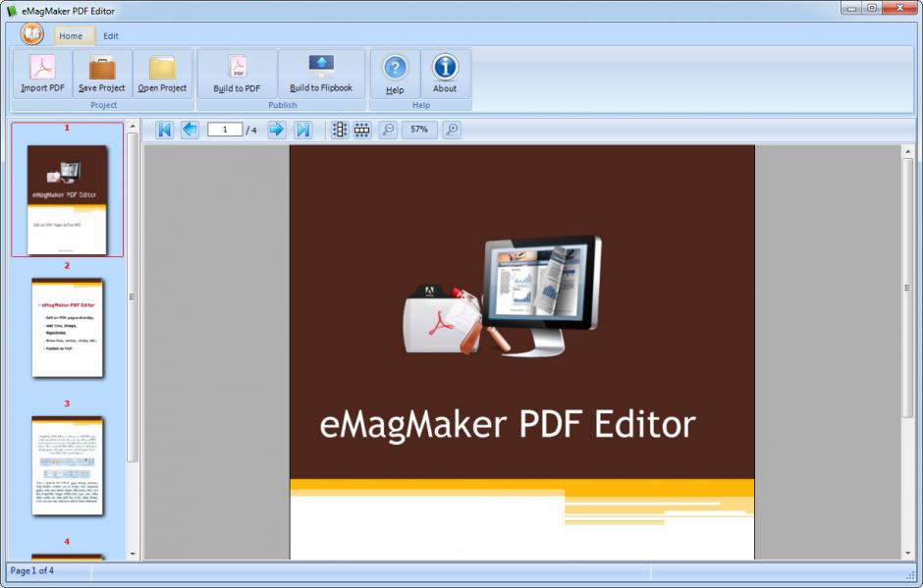Screen dimensions: 923x588
Task: Click the eMagMaker PDF Editor page title
Action: [x=508, y=424]
